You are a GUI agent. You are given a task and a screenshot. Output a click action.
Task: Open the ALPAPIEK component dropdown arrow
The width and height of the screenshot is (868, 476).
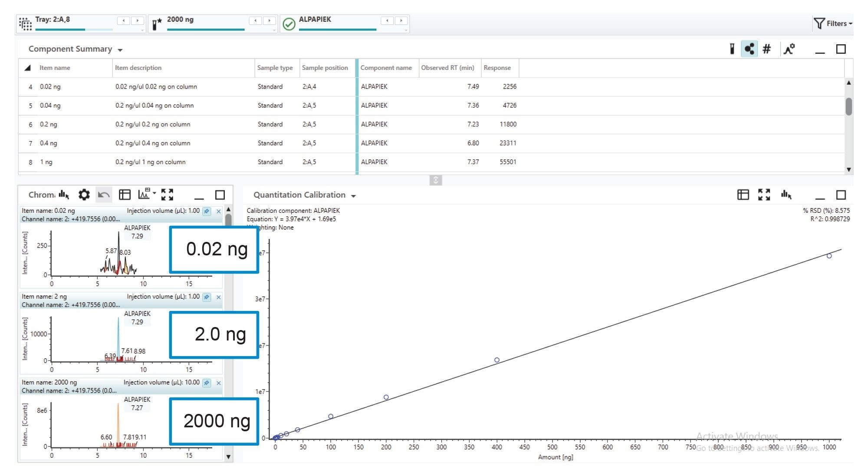click(406, 30)
